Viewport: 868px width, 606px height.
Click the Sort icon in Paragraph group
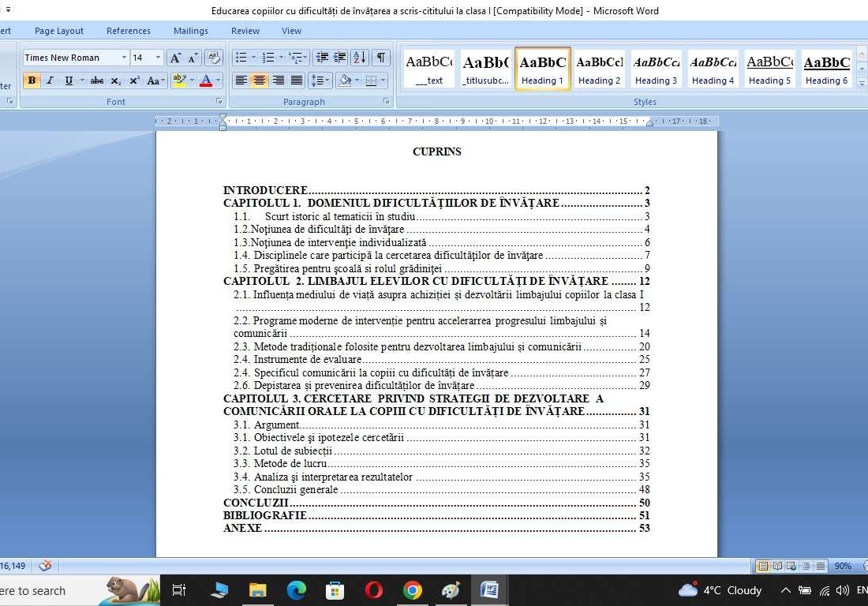click(x=360, y=58)
